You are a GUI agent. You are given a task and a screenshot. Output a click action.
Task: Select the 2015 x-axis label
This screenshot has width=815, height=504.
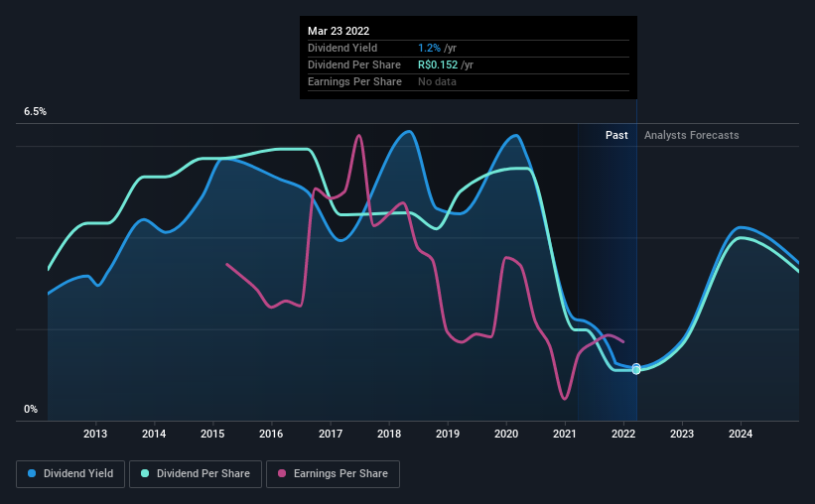coord(212,434)
